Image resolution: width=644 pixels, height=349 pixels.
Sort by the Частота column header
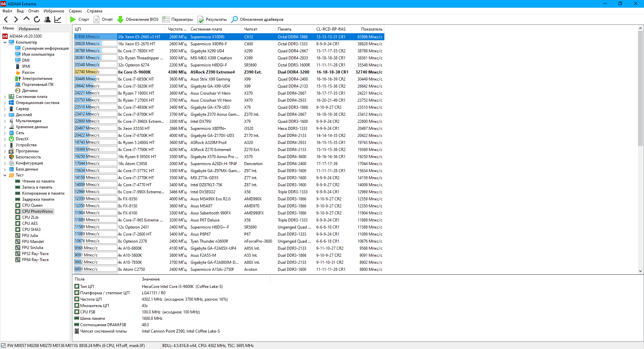(177, 29)
